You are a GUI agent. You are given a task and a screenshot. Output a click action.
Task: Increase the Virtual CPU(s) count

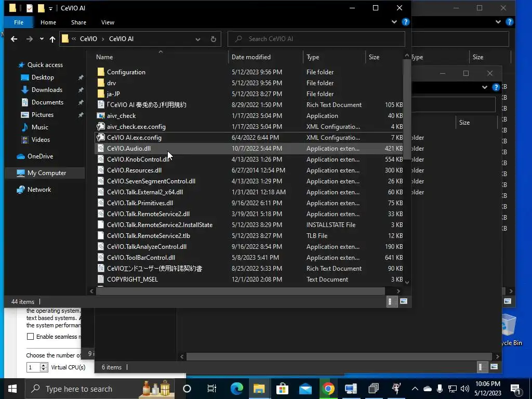[44, 365]
